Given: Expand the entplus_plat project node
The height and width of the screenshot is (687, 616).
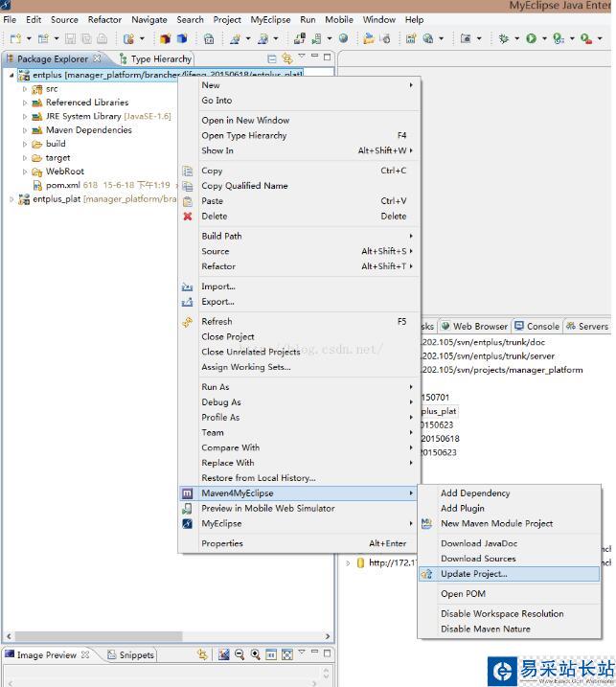Looking at the screenshot, I should 11,199.
